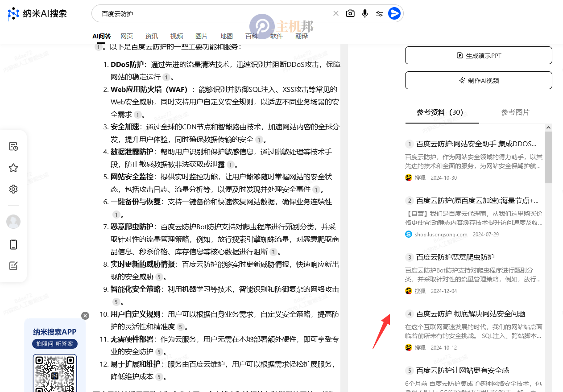Open reference 百度云防护(原百度云加速):海量节点

[x=477, y=201]
